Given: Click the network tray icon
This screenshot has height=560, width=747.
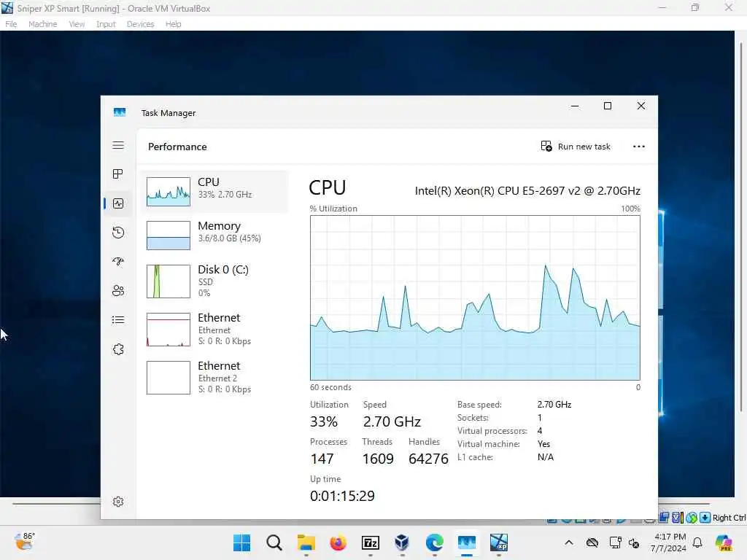Looking at the screenshot, I should pos(615,542).
